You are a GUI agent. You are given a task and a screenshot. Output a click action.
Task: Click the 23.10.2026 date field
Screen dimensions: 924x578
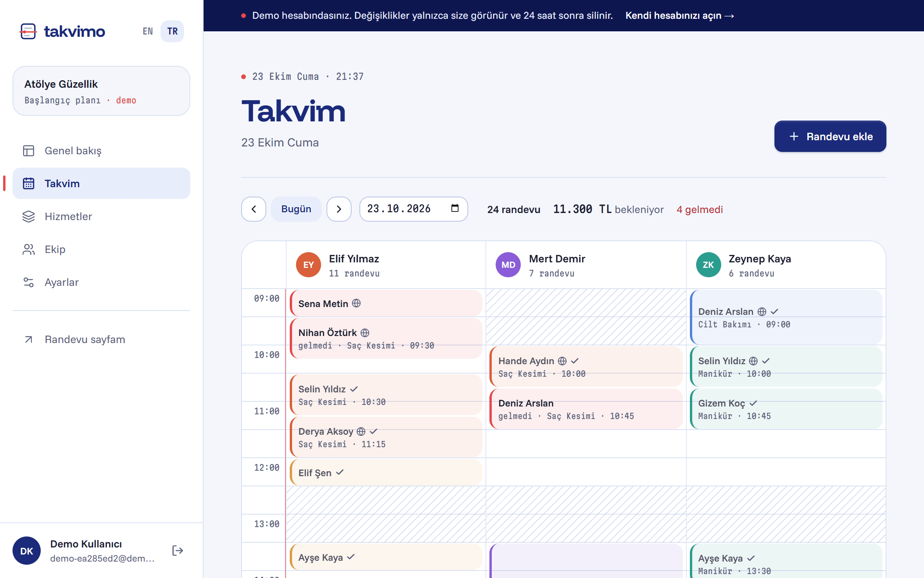click(413, 209)
